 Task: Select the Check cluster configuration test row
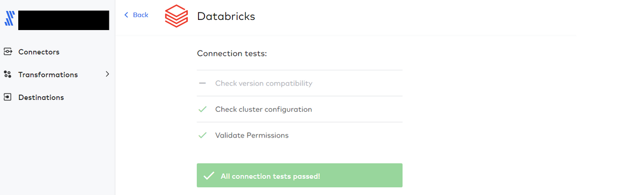[x=299, y=109]
